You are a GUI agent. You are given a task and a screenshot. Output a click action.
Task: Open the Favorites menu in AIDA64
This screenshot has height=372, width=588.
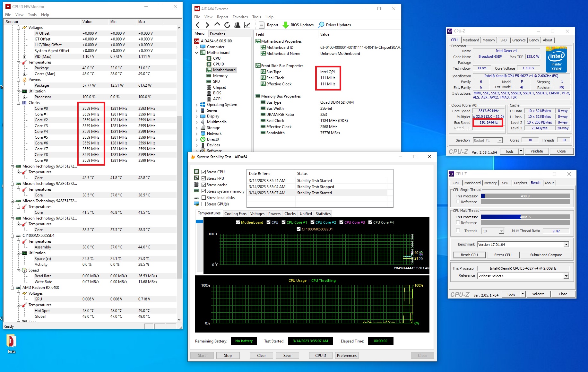(x=240, y=17)
